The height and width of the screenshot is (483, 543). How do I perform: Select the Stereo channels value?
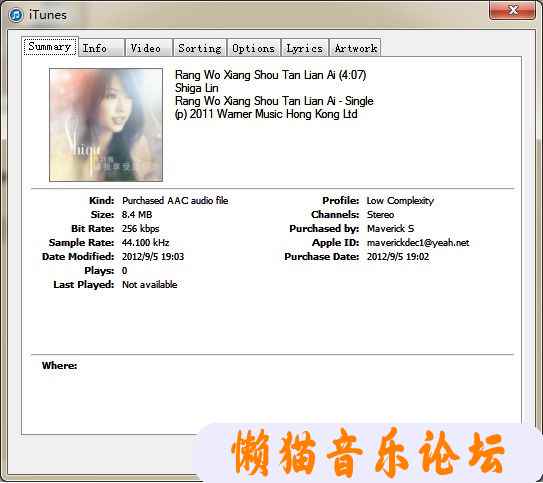(x=380, y=215)
